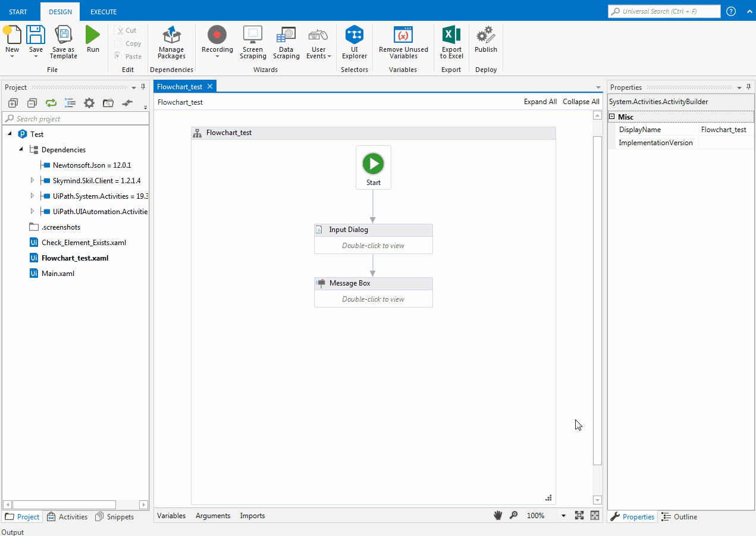
Task: Collapse the Dependencies node
Action: (x=21, y=149)
